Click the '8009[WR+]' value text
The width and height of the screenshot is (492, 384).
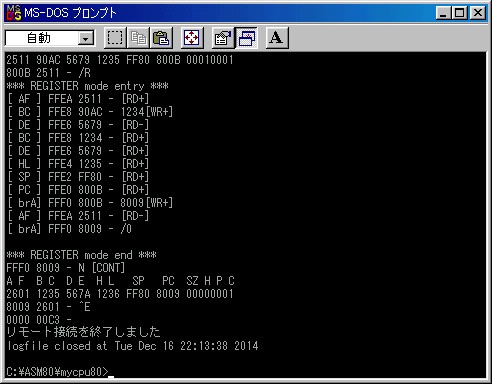pyautogui.click(x=147, y=203)
